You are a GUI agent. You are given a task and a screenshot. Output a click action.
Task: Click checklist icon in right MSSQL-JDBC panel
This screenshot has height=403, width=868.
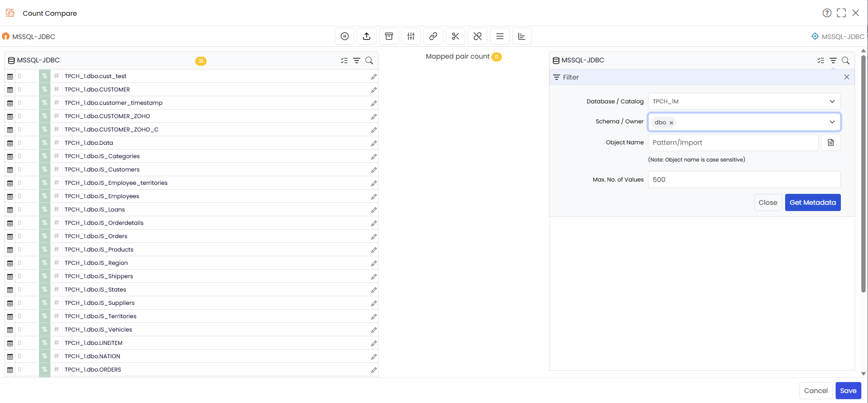(x=821, y=60)
